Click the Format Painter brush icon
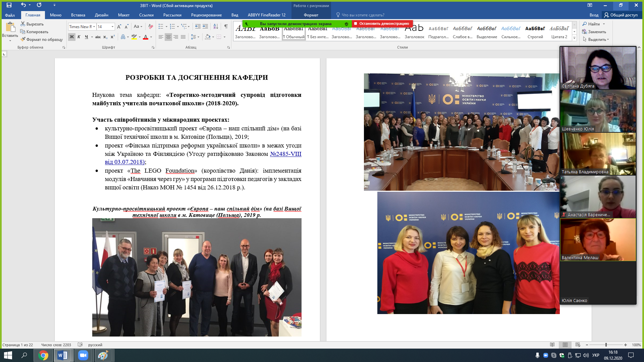 (x=23, y=40)
